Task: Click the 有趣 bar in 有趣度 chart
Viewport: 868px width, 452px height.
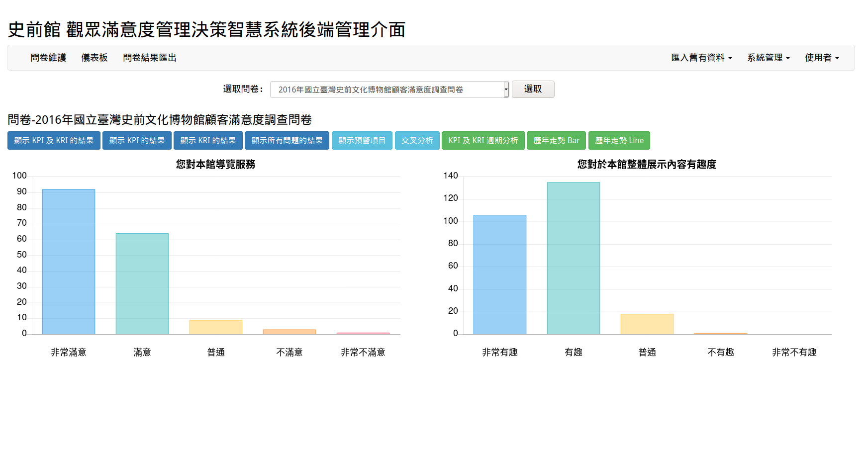Action: coord(574,258)
